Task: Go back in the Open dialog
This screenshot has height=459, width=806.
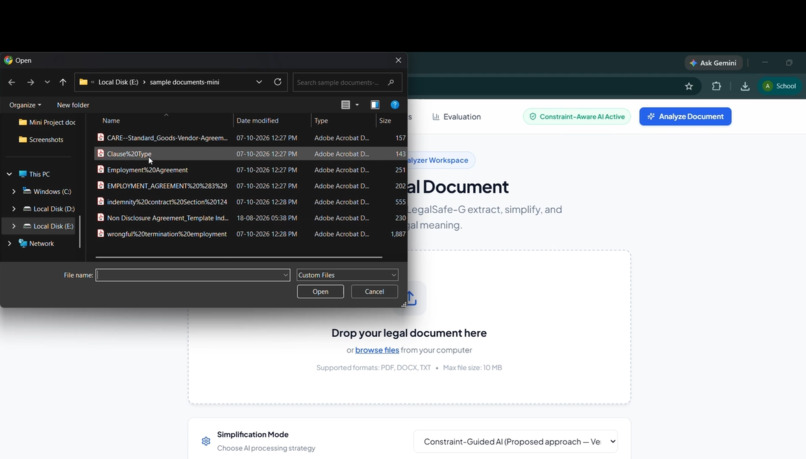Action: click(11, 82)
